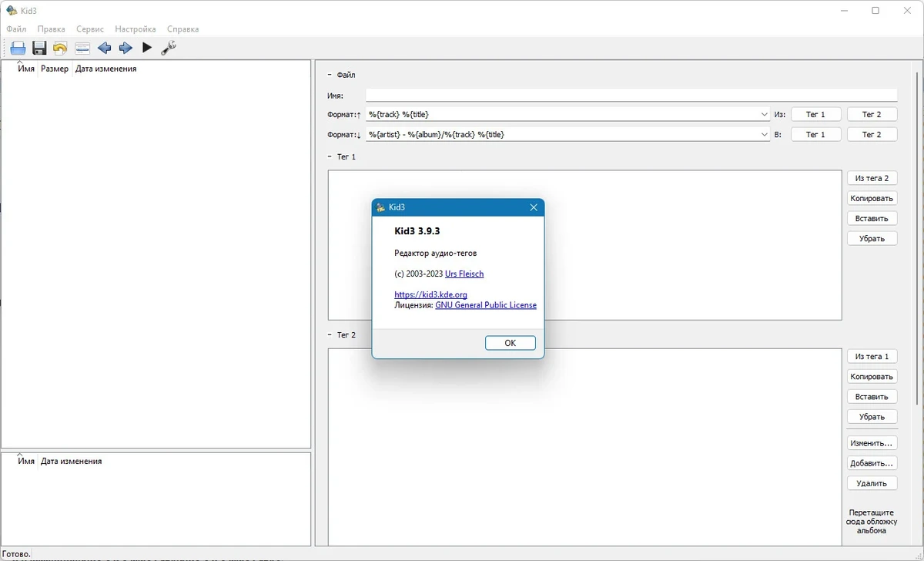Open the Правка menu
The width and height of the screenshot is (924, 561).
tap(51, 29)
